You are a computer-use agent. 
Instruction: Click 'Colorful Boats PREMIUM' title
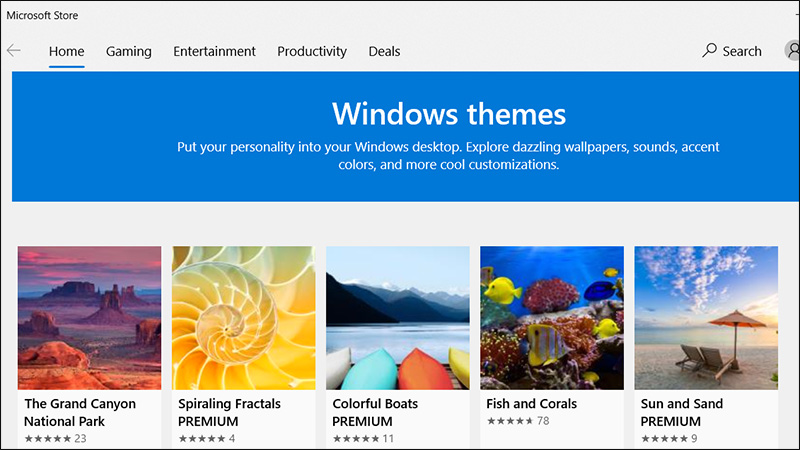click(x=375, y=412)
